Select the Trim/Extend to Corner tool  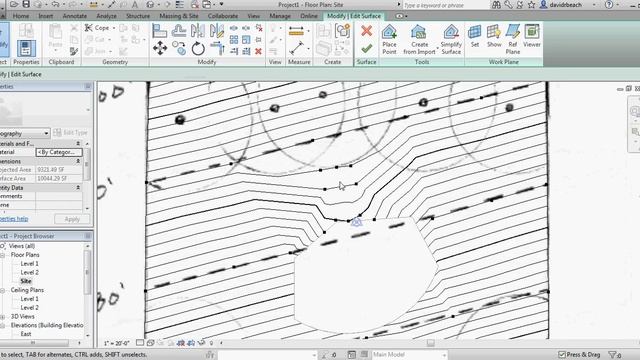[x=217, y=49]
